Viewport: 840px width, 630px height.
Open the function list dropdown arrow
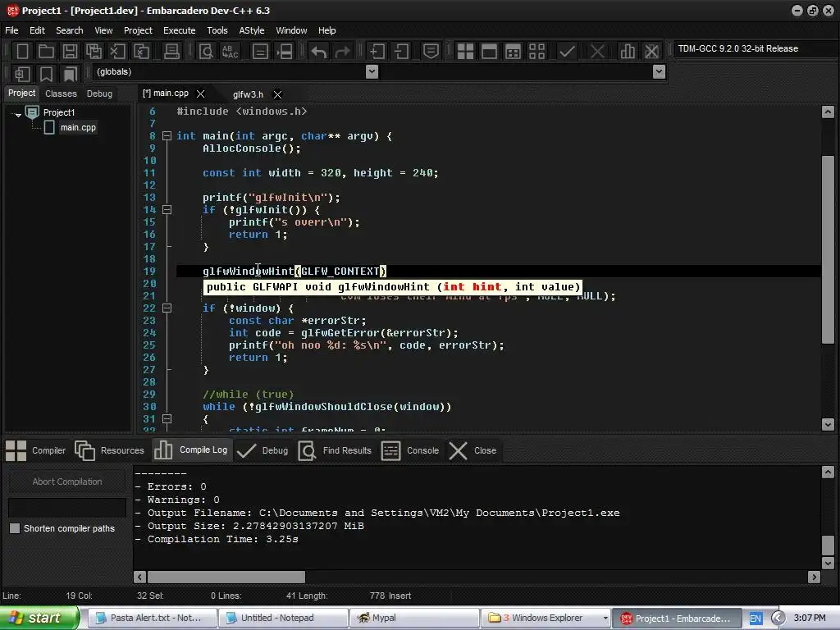660,71
